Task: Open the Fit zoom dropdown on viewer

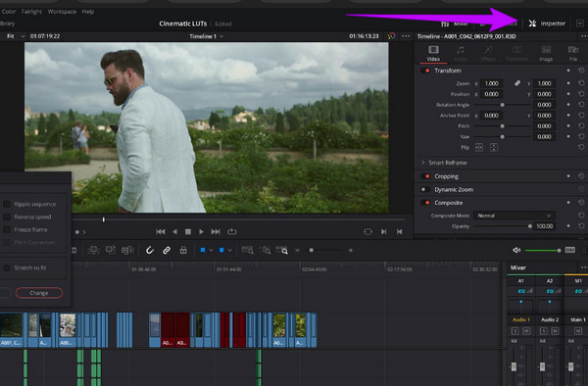Action: 16,36
